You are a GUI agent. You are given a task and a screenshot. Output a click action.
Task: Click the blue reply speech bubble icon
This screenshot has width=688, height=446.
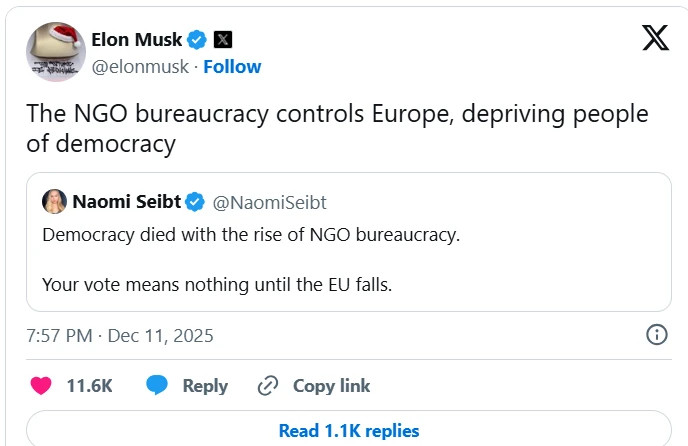click(156, 385)
